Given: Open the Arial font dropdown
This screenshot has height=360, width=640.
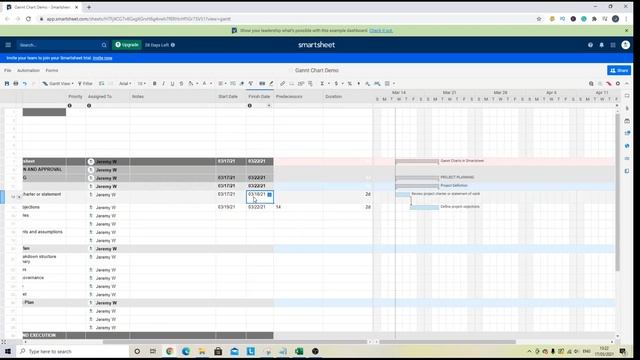Looking at the screenshot, I should click(125, 84).
